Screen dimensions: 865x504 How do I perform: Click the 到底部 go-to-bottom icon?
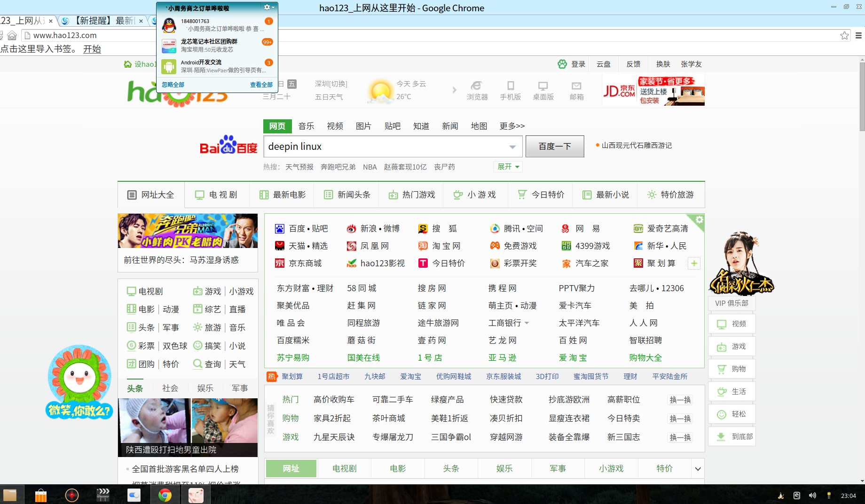point(721,437)
